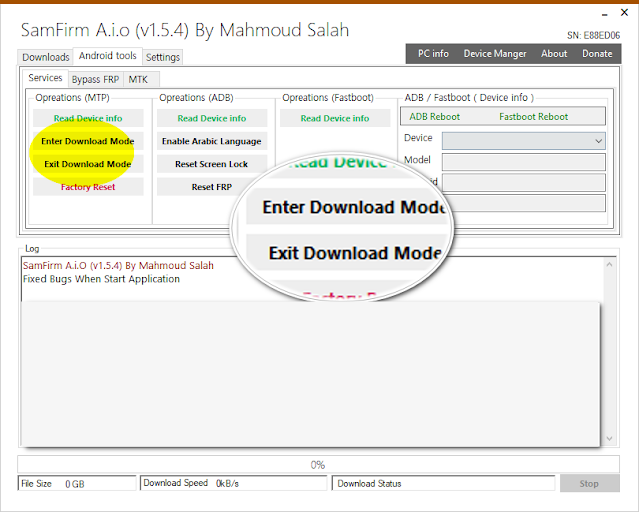Close the SamFirm window
639x512 pixels.
[624, 13]
